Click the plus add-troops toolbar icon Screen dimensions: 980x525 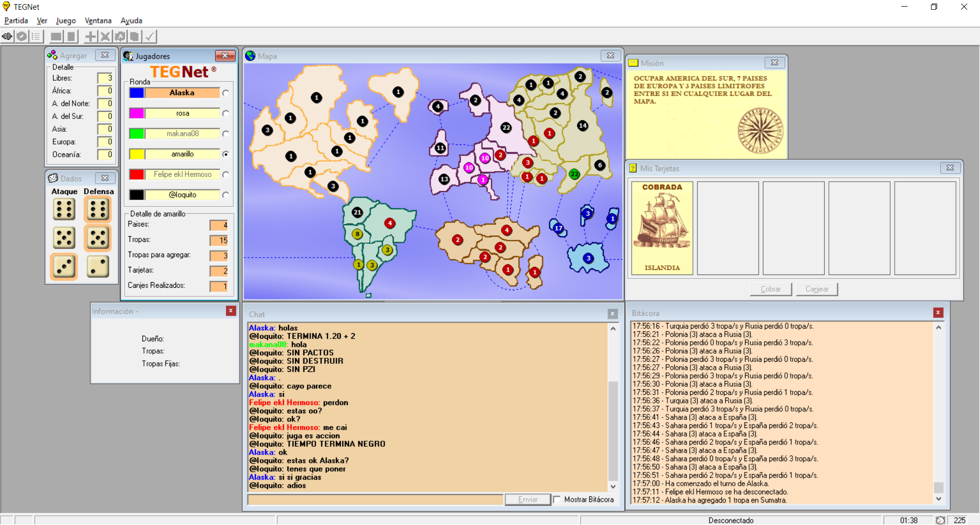click(90, 36)
